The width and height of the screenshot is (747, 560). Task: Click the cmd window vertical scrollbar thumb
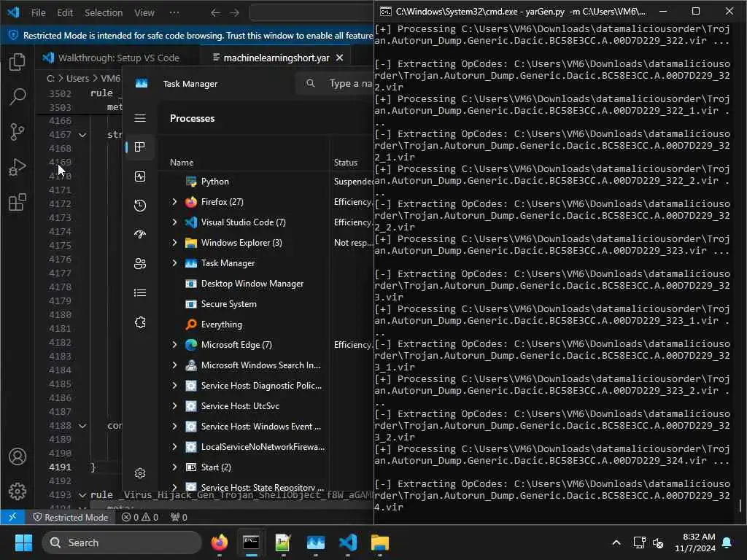tap(741, 505)
